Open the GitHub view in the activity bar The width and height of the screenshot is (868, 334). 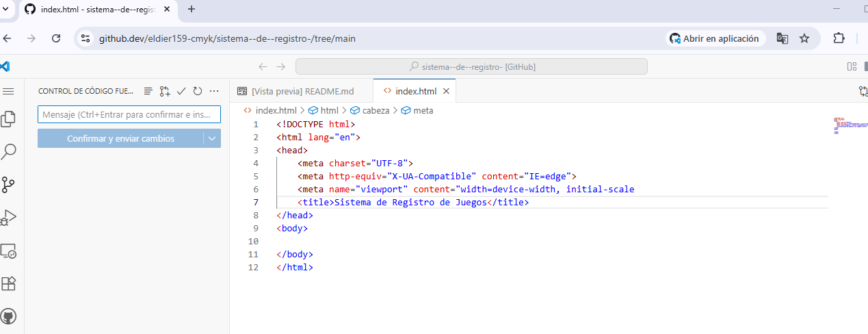tap(9, 316)
